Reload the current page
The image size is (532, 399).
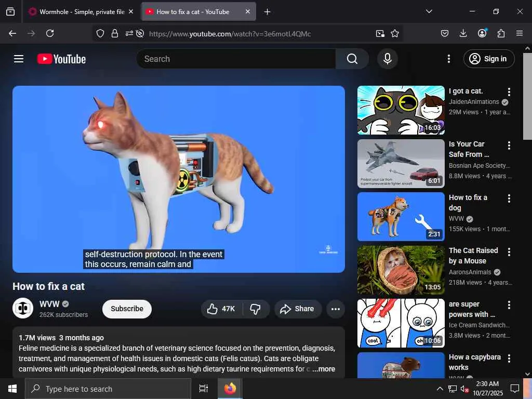50,33
